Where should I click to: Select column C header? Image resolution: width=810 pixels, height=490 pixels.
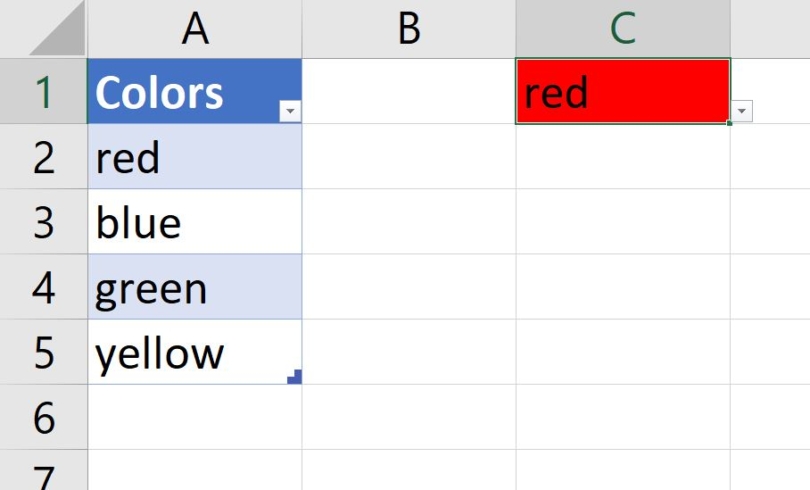622,29
